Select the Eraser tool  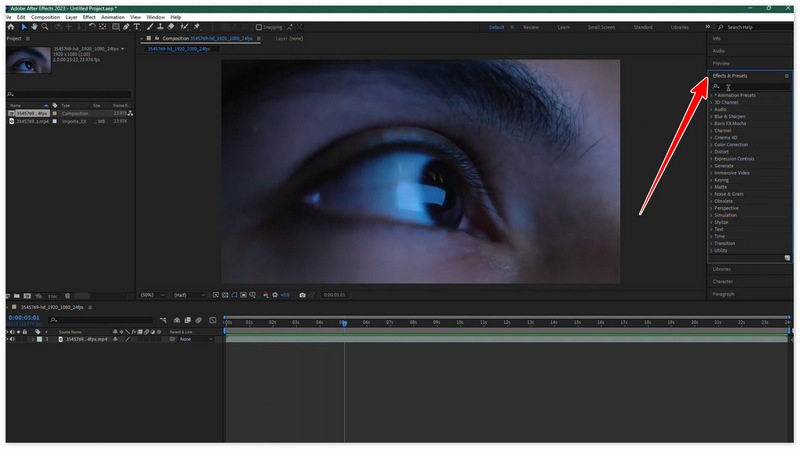tap(171, 27)
